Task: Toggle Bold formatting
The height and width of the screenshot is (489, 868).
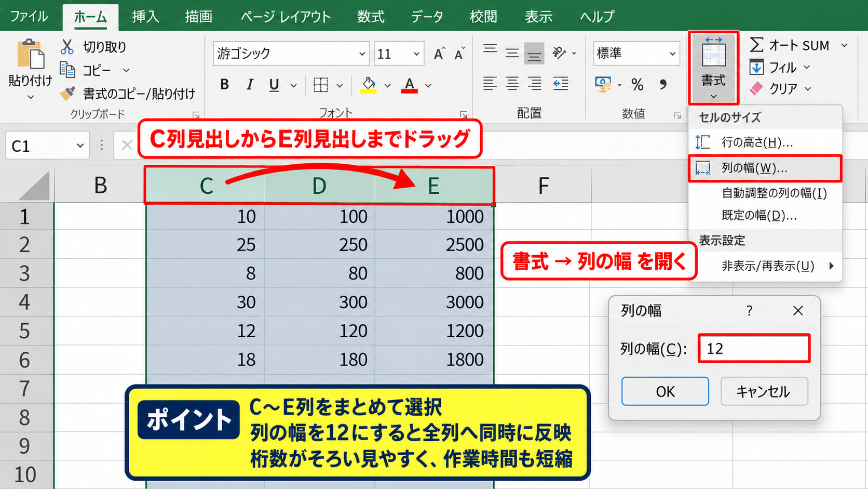Action: tap(224, 84)
